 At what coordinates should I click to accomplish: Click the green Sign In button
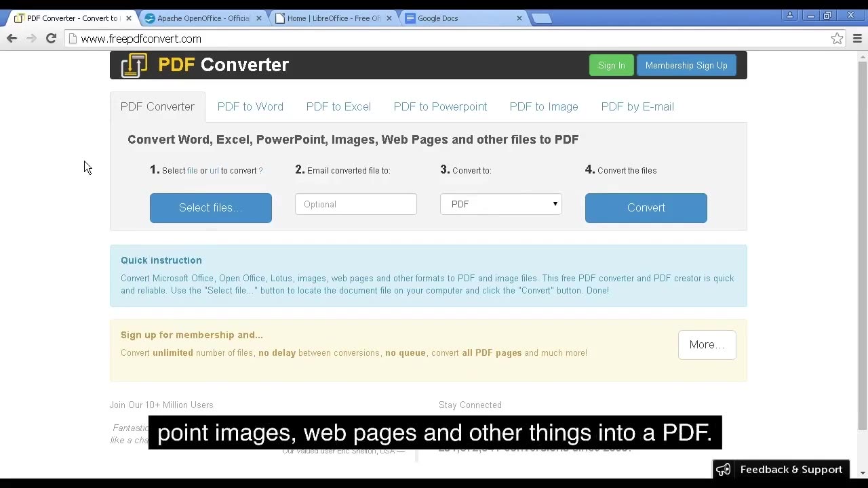611,65
